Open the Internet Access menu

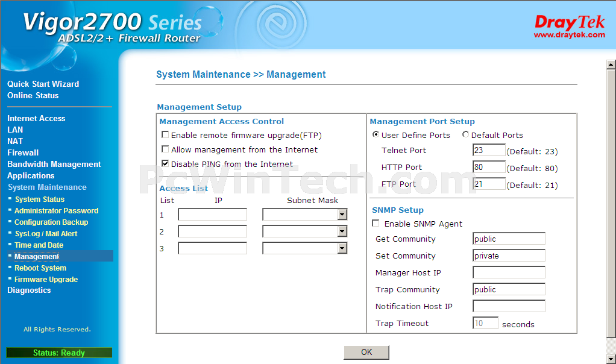(x=36, y=118)
